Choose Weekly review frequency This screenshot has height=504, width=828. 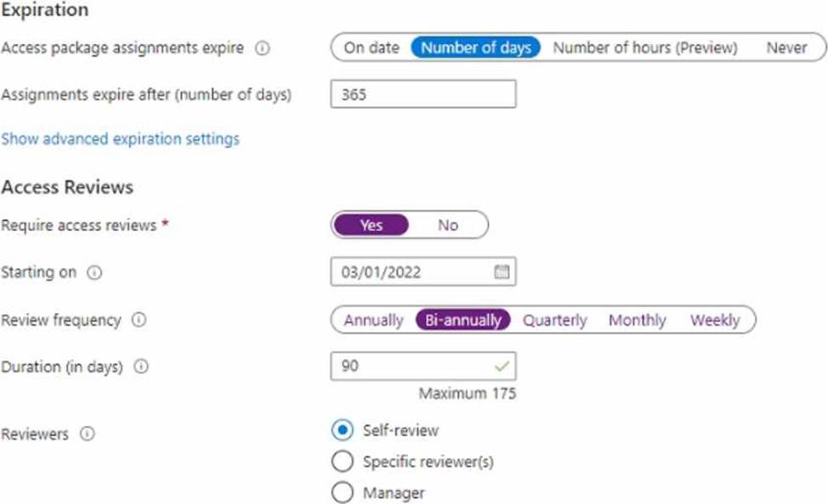[715, 320]
